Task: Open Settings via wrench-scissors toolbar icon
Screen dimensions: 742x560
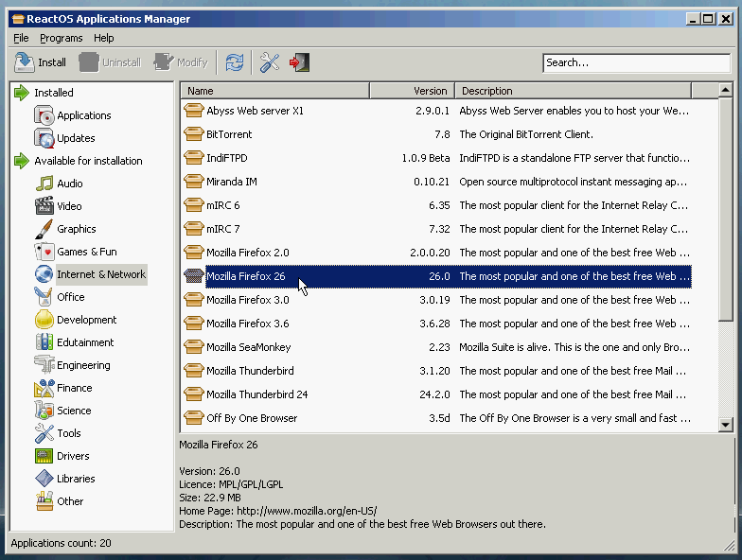Action: tap(270, 62)
